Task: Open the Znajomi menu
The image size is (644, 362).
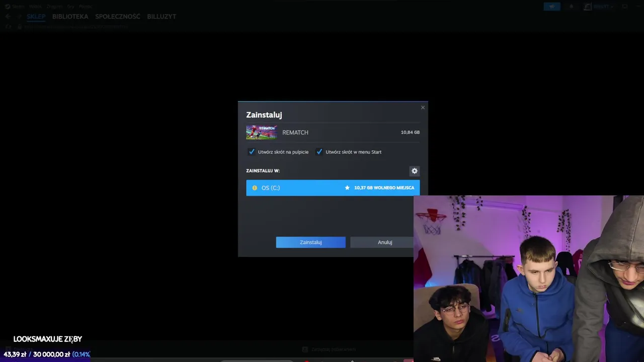Action: (x=54, y=7)
